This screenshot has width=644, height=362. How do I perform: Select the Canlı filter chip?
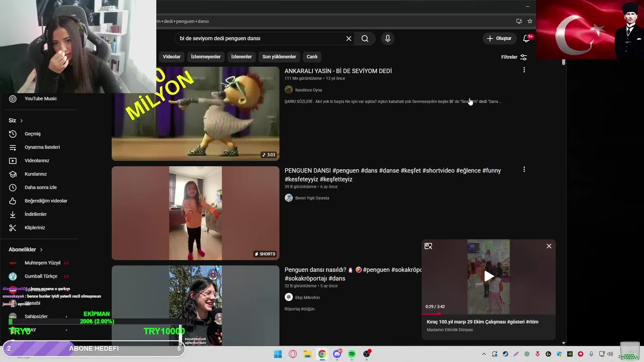(312, 57)
